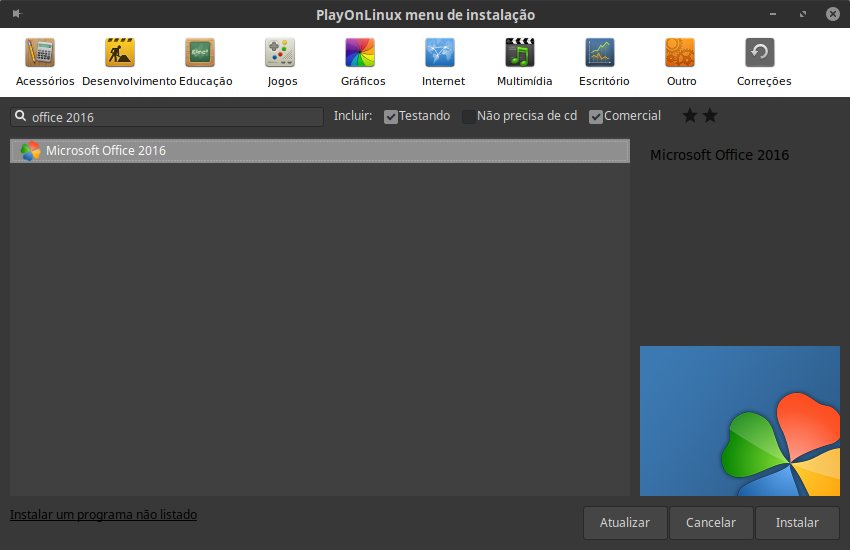Select the Internet category icon
850x550 pixels.
tap(440, 54)
